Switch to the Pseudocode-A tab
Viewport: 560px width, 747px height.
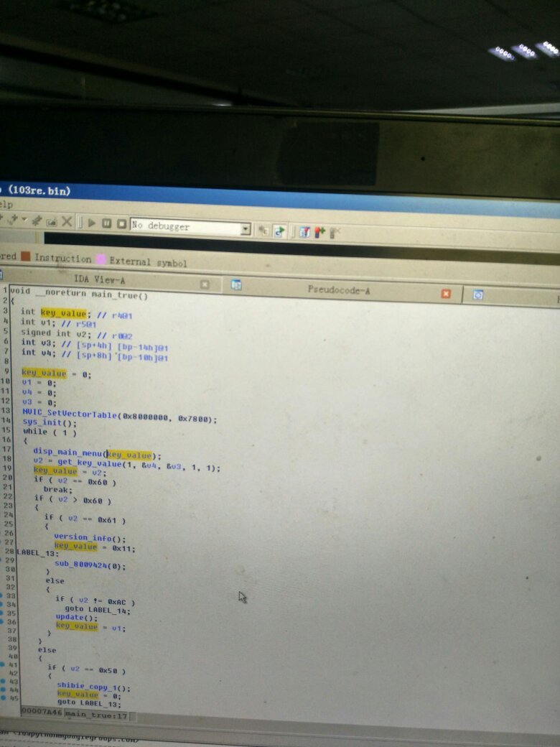point(339,289)
